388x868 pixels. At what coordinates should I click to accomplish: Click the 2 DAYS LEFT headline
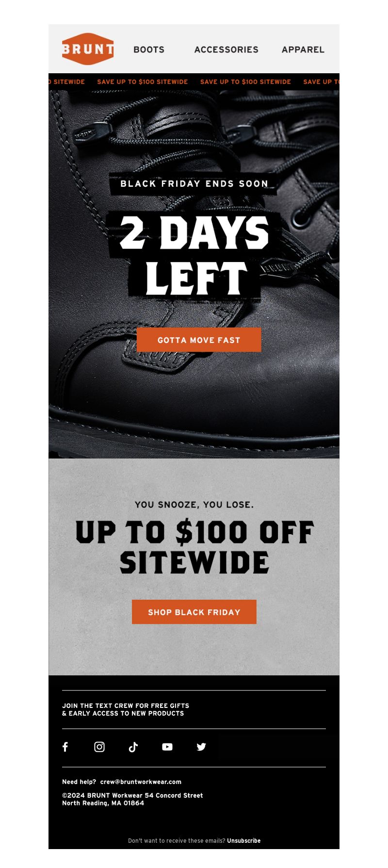pyautogui.click(x=194, y=255)
